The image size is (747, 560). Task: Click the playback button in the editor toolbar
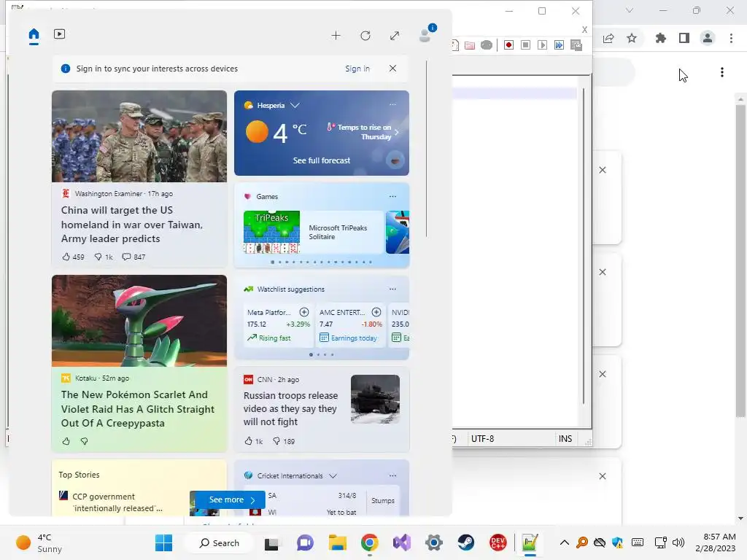click(x=542, y=44)
